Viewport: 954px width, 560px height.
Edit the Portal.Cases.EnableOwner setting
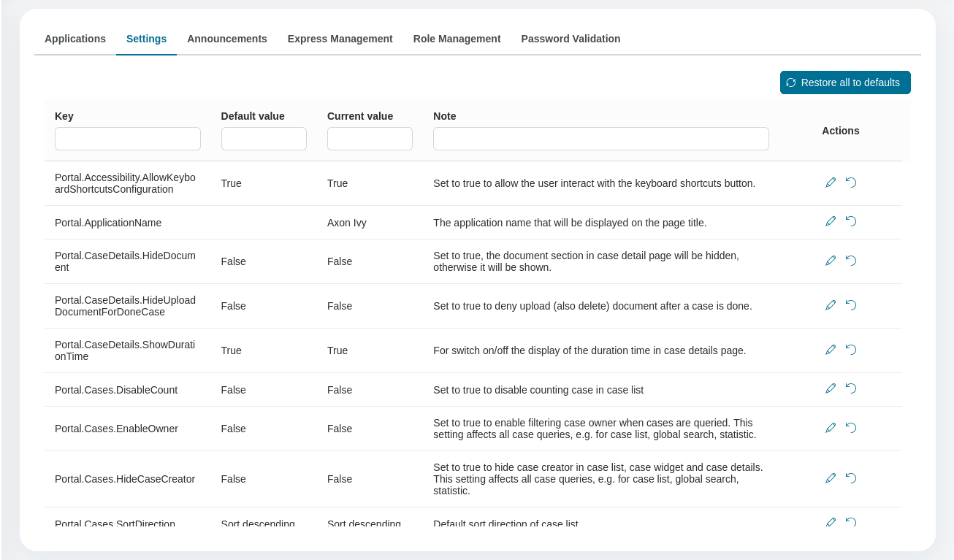pyautogui.click(x=831, y=428)
